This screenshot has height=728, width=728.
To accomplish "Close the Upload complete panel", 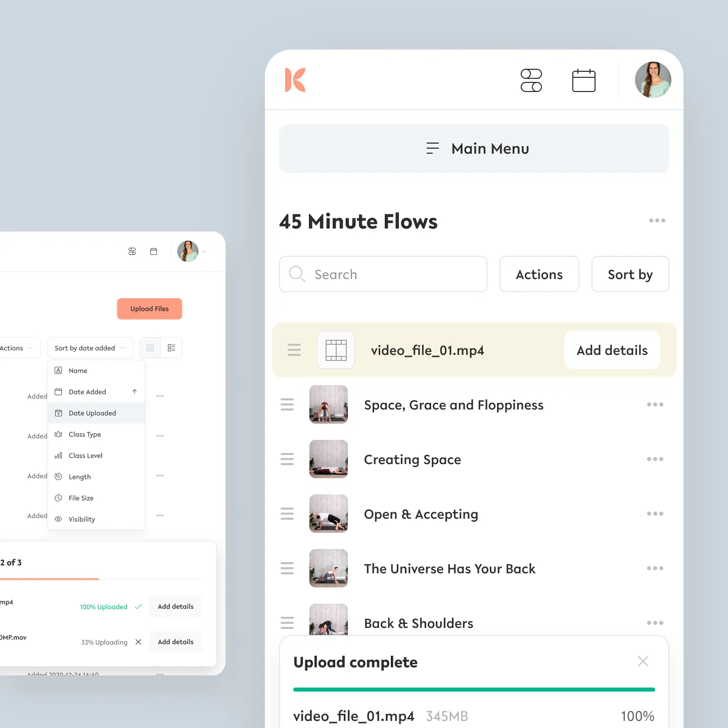I will [x=643, y=661].
